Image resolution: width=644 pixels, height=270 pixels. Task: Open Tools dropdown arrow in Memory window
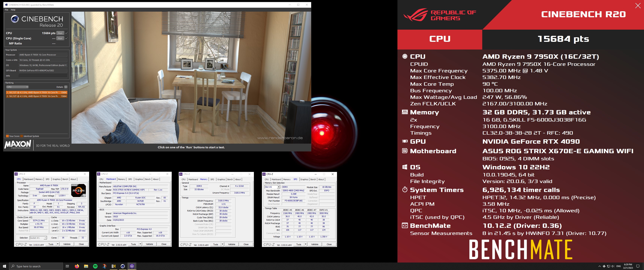click(x=223, y=244)
